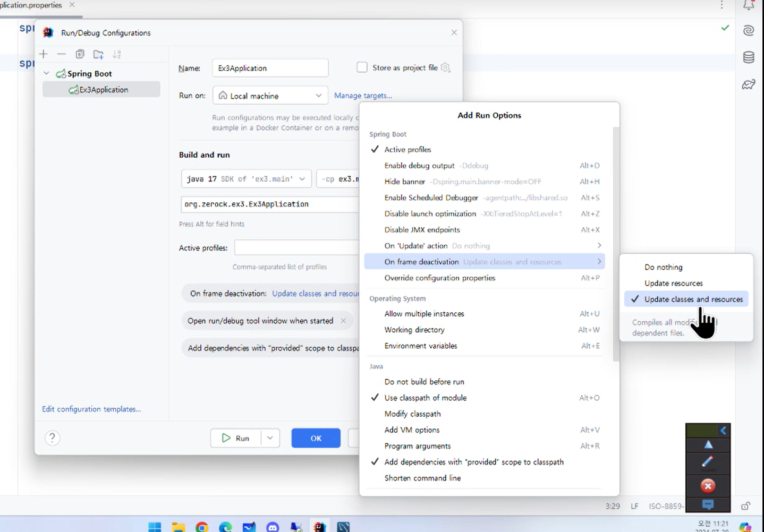This screenshot has width=764, height=532.
Task: Remove the 'Open run/debug tool window' option chip
Action: point(343,321)
